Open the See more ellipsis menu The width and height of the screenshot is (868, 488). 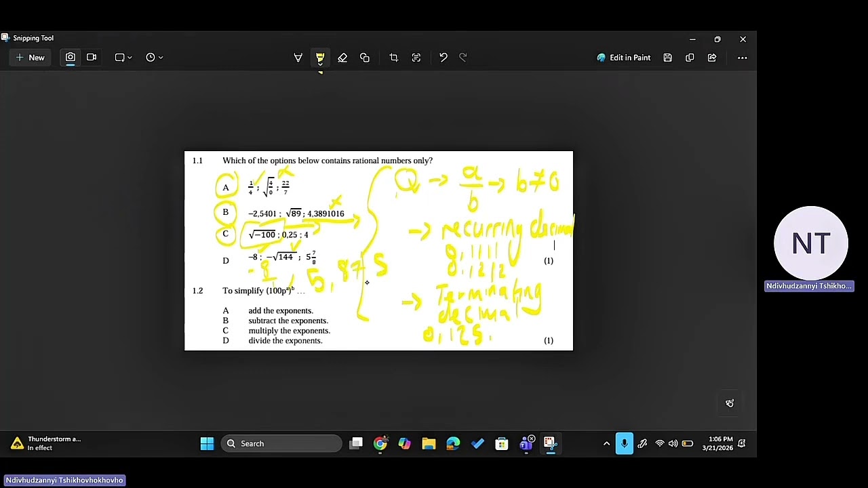click(x=743, y=58)
